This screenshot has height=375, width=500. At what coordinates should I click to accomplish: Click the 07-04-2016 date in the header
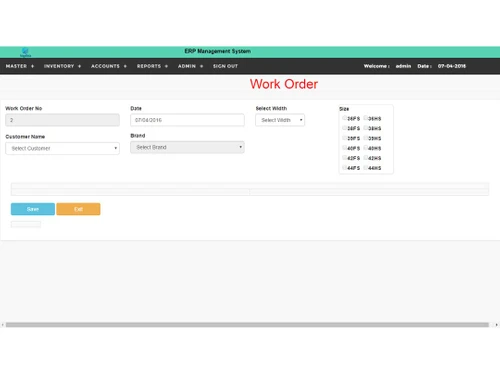(452, 66)
